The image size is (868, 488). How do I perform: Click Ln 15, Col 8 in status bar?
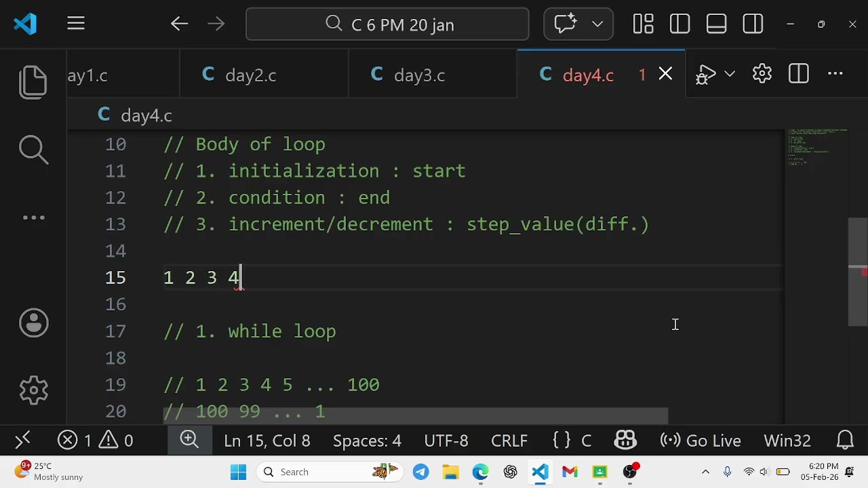click(x=267, y=441)
